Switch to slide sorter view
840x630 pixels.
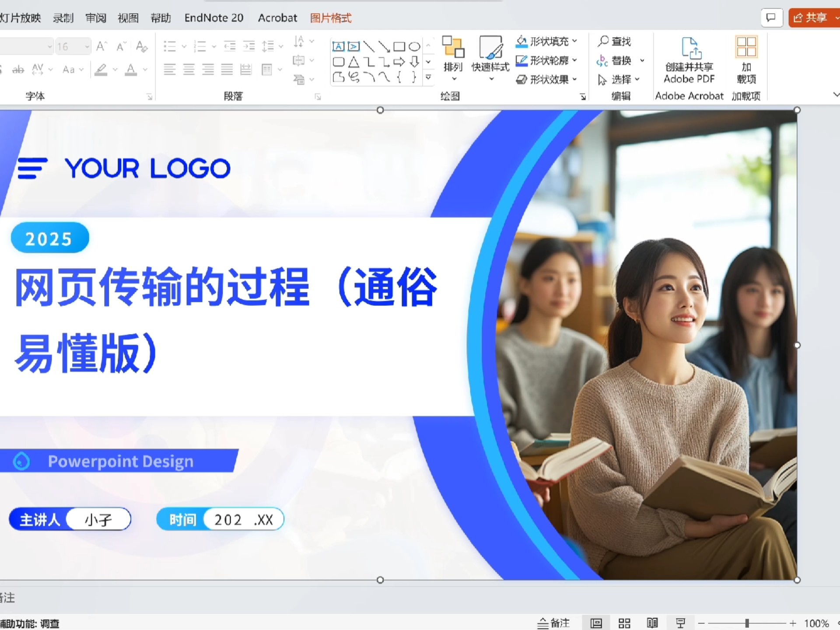coord(624,623)
